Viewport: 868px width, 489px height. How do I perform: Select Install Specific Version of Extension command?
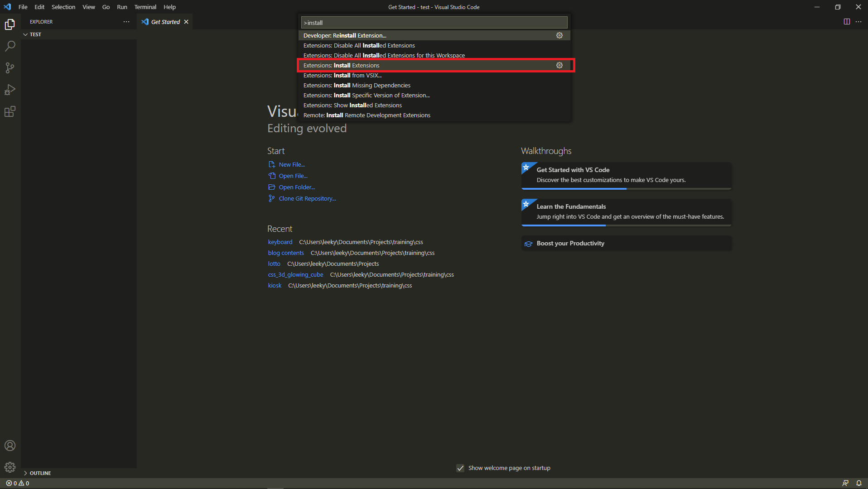(x=434, y=95)
